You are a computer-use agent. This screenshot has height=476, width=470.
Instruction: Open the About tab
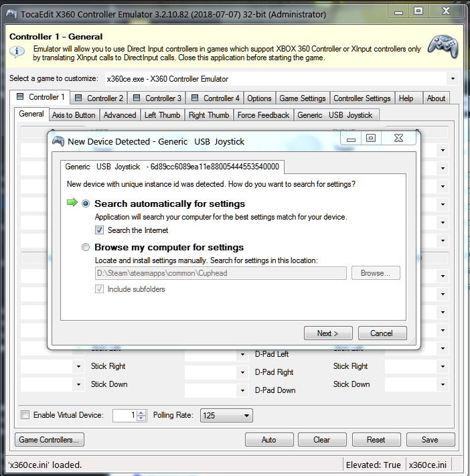point(436,98)
